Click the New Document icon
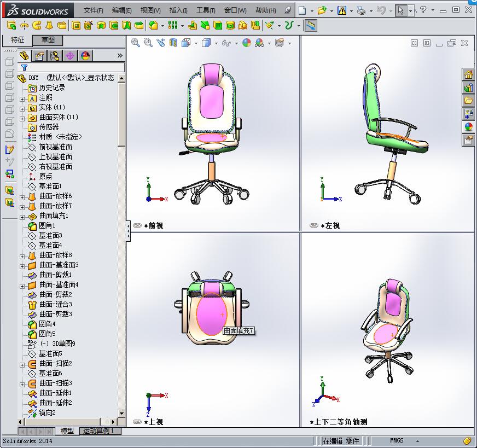The width and height of the screenshot is (477, 448). [x=302, y=10]
